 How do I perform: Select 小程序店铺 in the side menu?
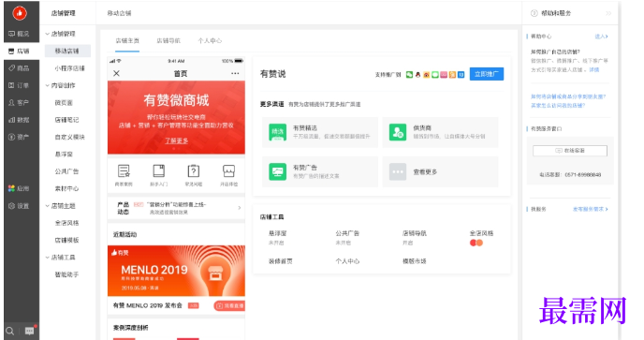pyautogui.click(x=69, y=68)
